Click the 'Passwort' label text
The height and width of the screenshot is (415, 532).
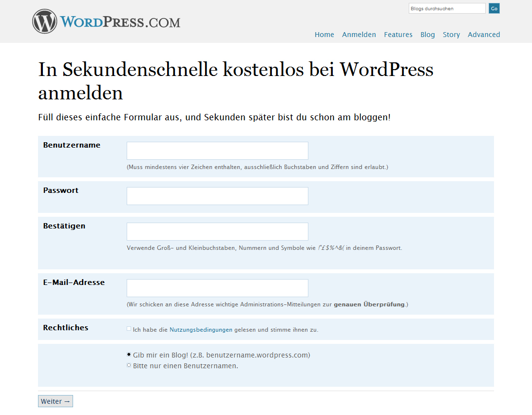click(61, 190)
